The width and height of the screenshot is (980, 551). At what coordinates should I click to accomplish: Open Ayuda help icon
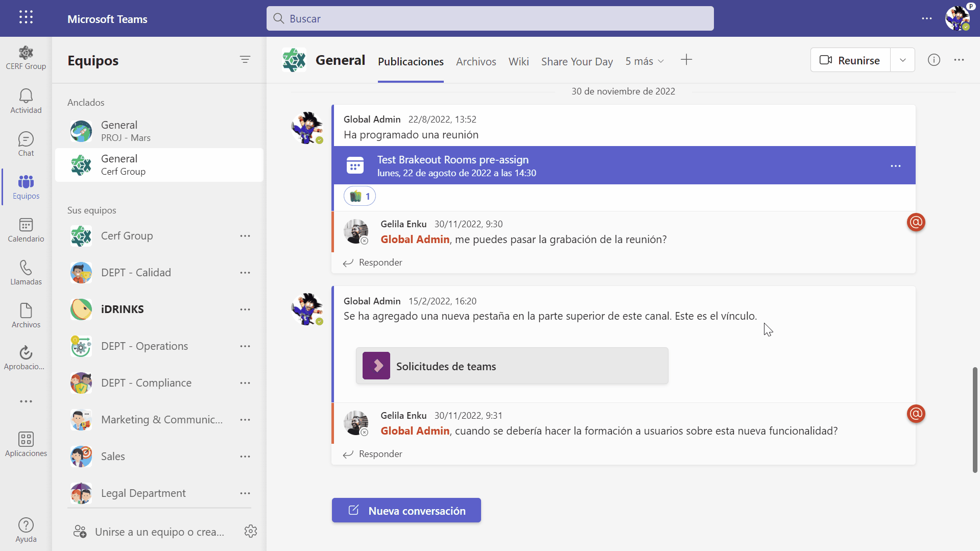coord(26,530)
